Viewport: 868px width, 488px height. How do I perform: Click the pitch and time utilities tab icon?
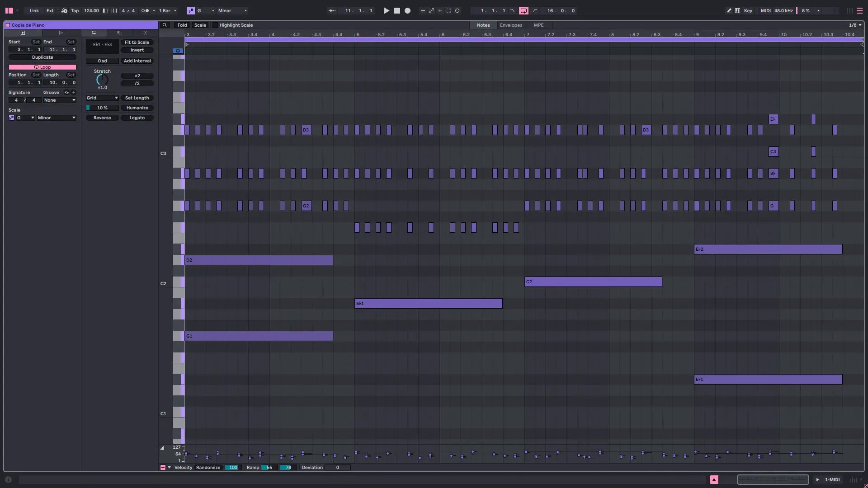94,33
